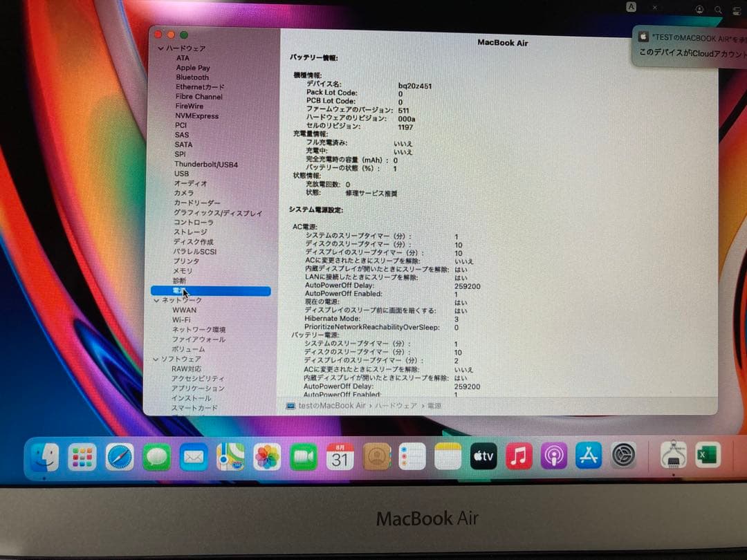The height and width of the screenshot is (560, 747).
Task: Open the App Store from the Dock
Action: pyautogui.click(x=589, y=456)
